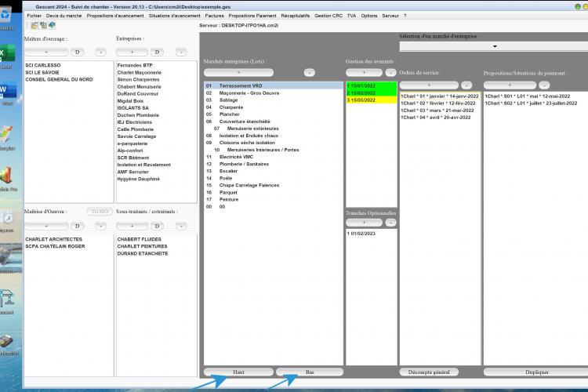Click the spreadsheet export icon in the toolbar
The image size is (588, 392).
pyautogui.click(x=43, y=26)
